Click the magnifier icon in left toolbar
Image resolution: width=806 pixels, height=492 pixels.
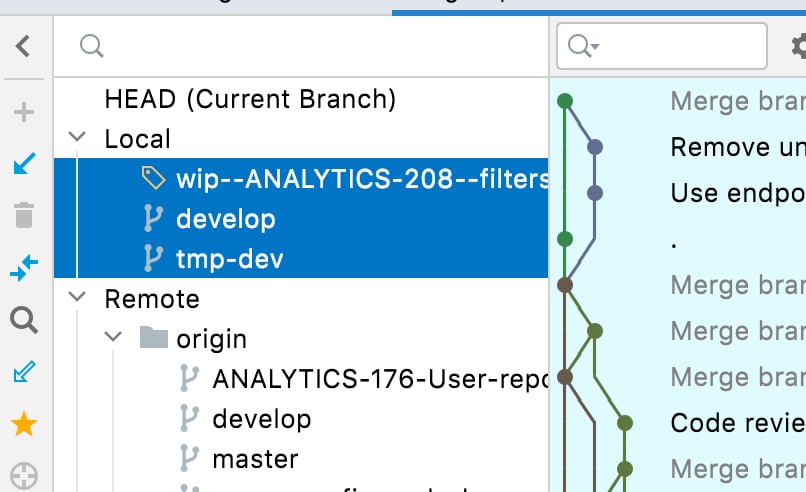[24, 320]
